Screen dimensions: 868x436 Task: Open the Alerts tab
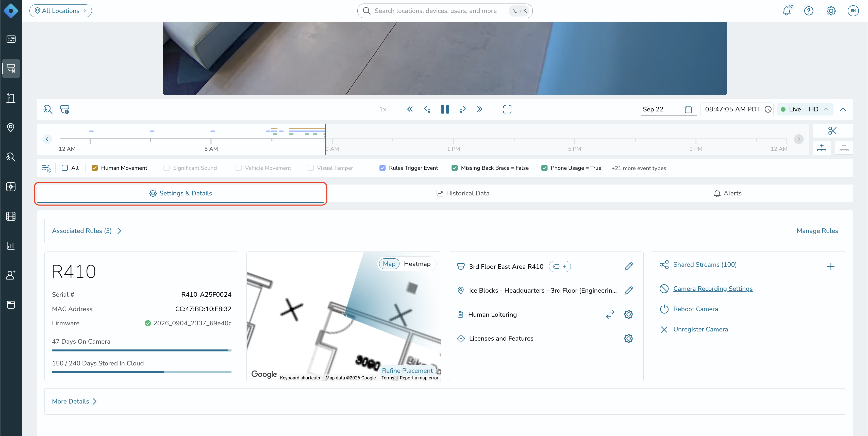tap(727, 193)
